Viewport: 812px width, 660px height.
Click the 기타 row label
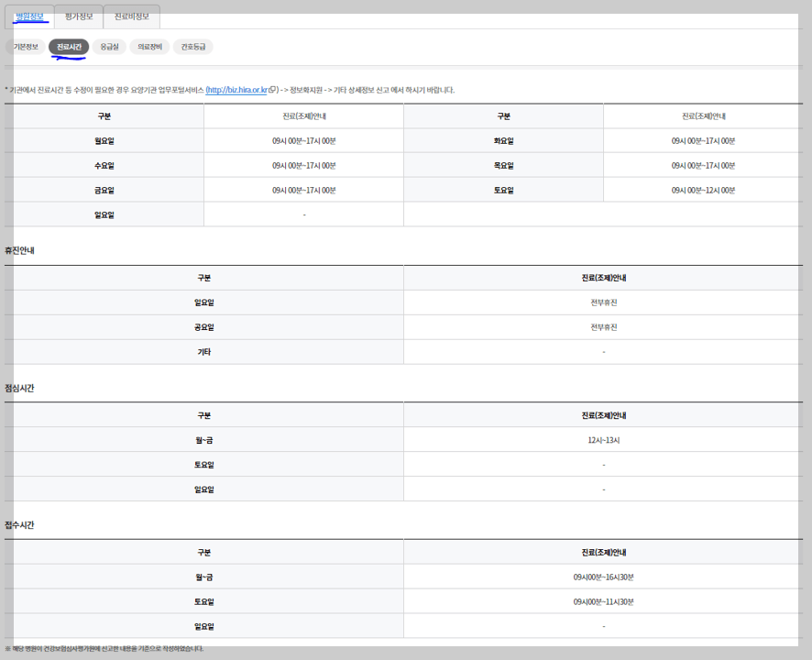click(x=204, y=352)
